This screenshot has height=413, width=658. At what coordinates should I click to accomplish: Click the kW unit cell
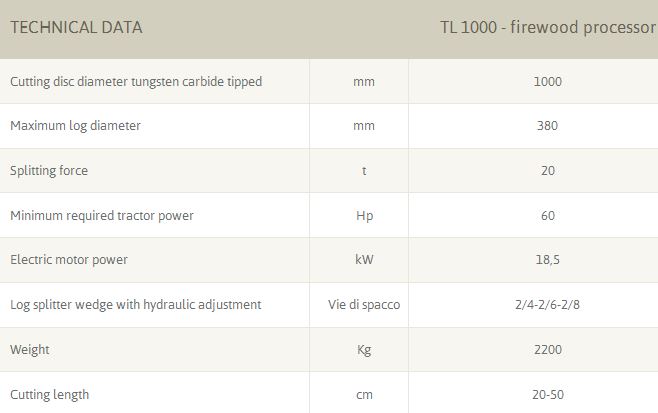pyautogui.click(x=364, y=260)
